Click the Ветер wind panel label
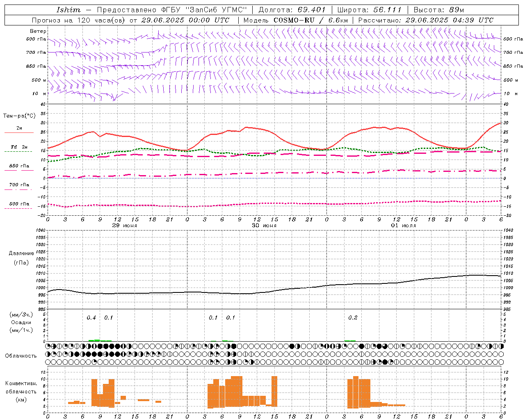Screen dimensions: 525x420 (x=38, y=31)
